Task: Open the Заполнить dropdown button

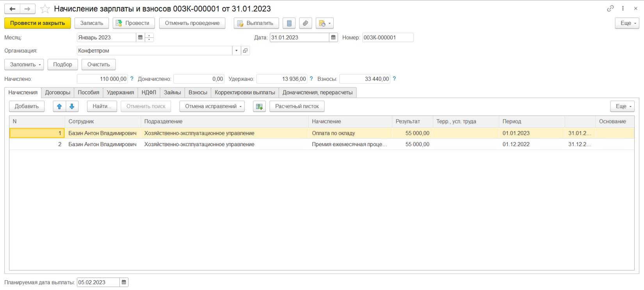Action: tap(24, 65)
